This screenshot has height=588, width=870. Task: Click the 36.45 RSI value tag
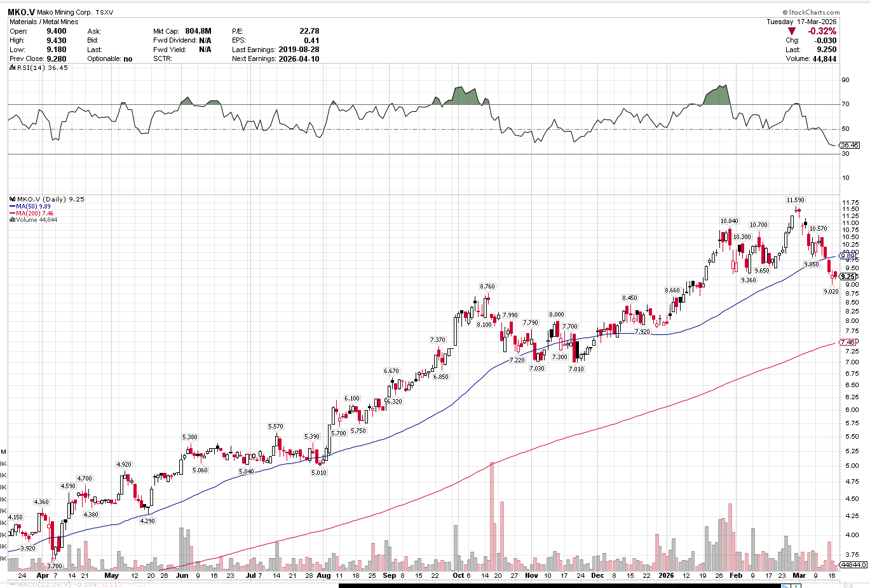coord(849,145)
